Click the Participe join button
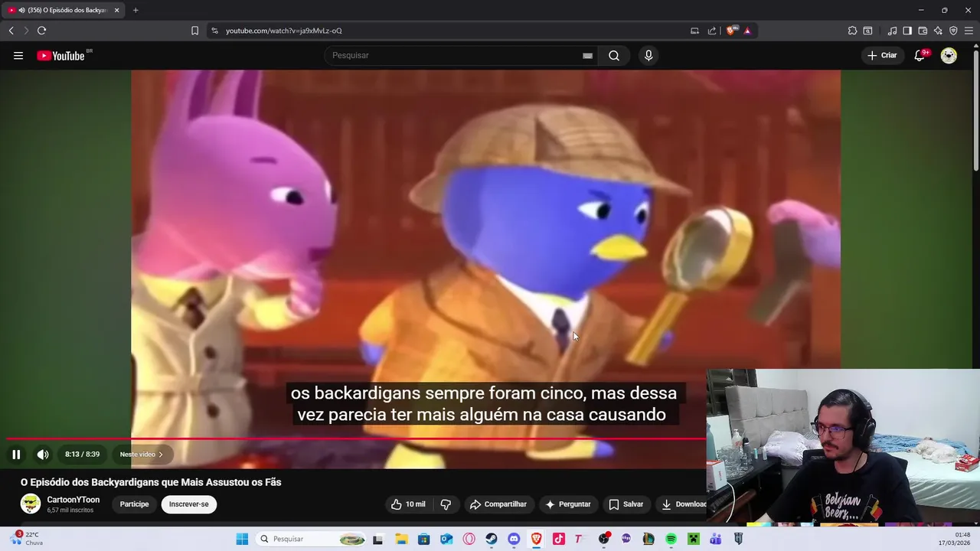Viewport: 980px width, 551px height. coord(134,504)
